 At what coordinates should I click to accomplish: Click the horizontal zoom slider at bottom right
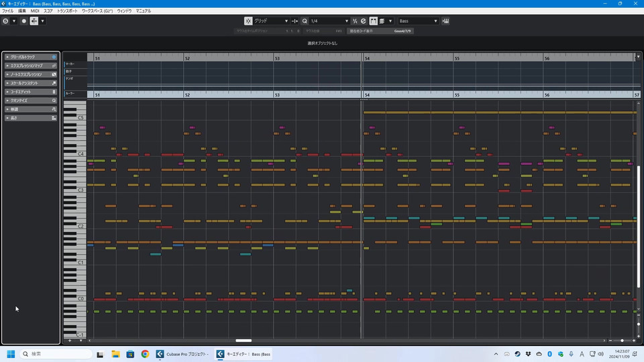[621, 341]
